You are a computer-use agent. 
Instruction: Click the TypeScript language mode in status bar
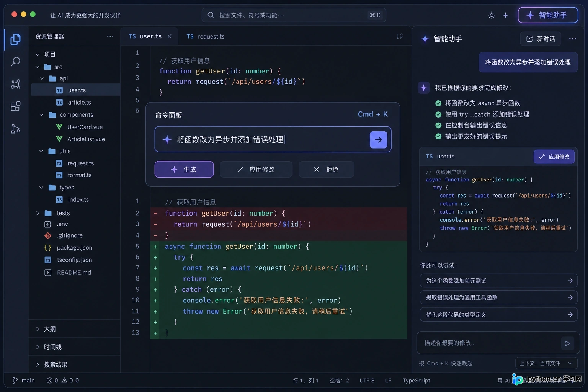point(416,381)
